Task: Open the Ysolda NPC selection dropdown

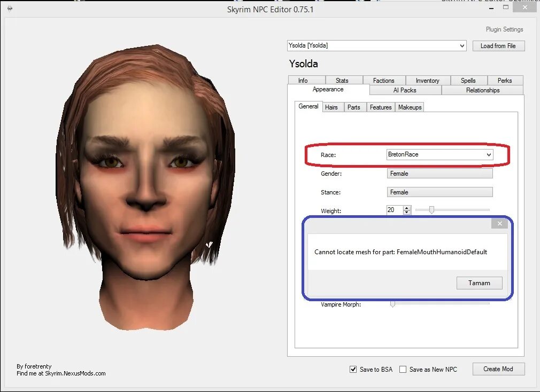Action: (377, 46)
